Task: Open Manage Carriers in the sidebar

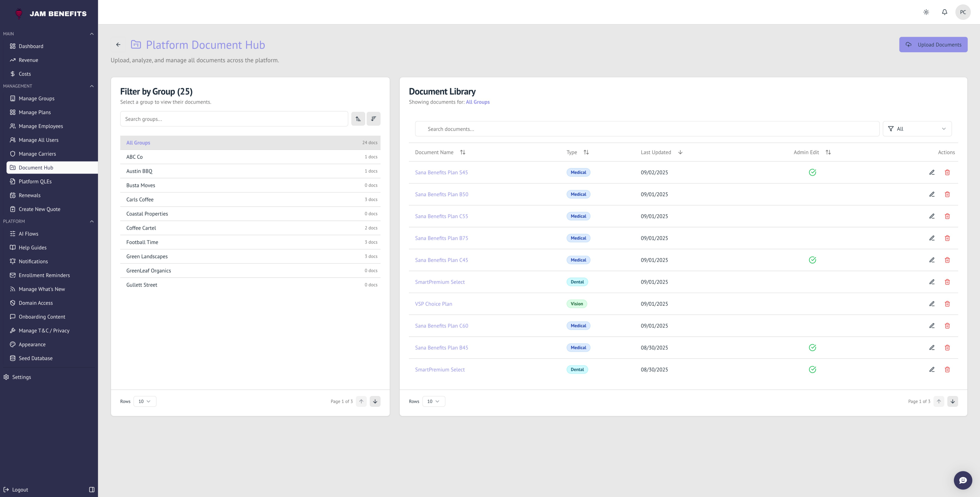Action: click(37, 154)
